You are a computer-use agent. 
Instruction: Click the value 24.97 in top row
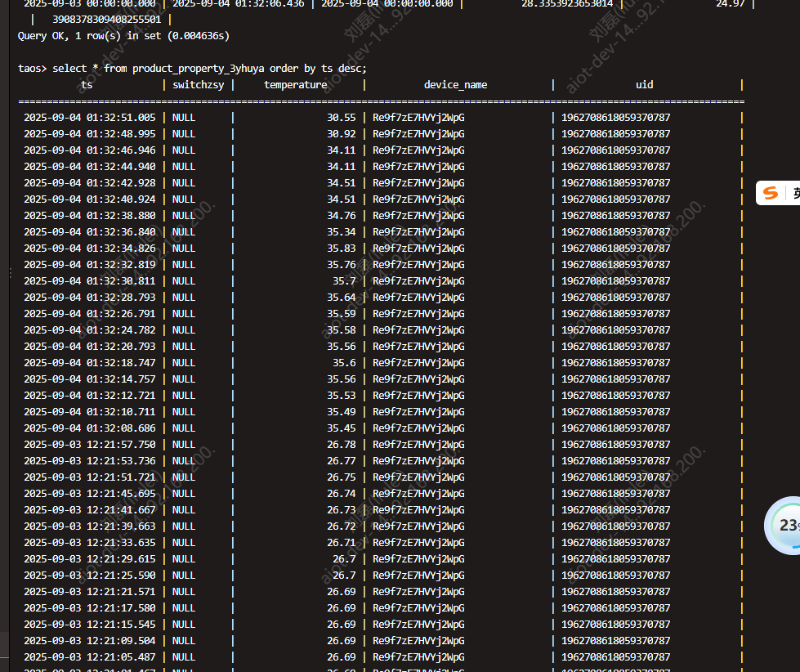(730, 4)
